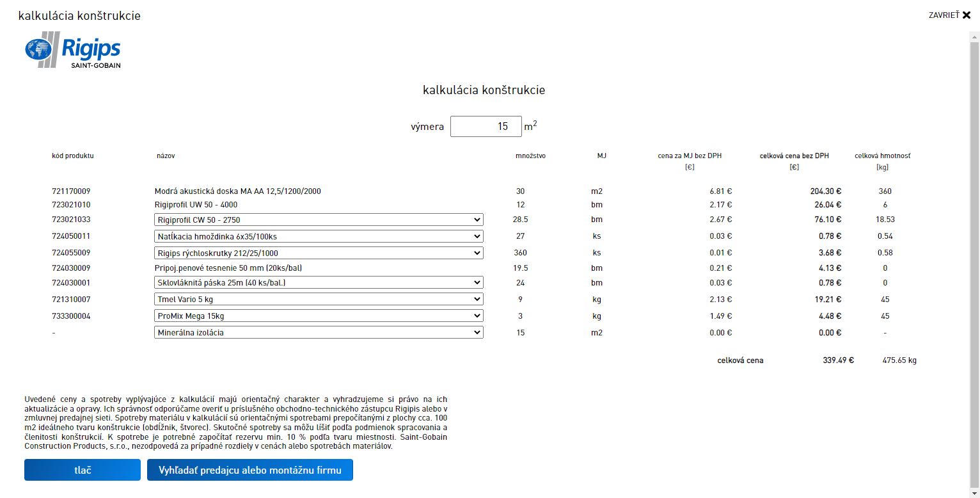Click the 6.81 € unit price cell
980x498 pixels.
[x=721, y=191]
